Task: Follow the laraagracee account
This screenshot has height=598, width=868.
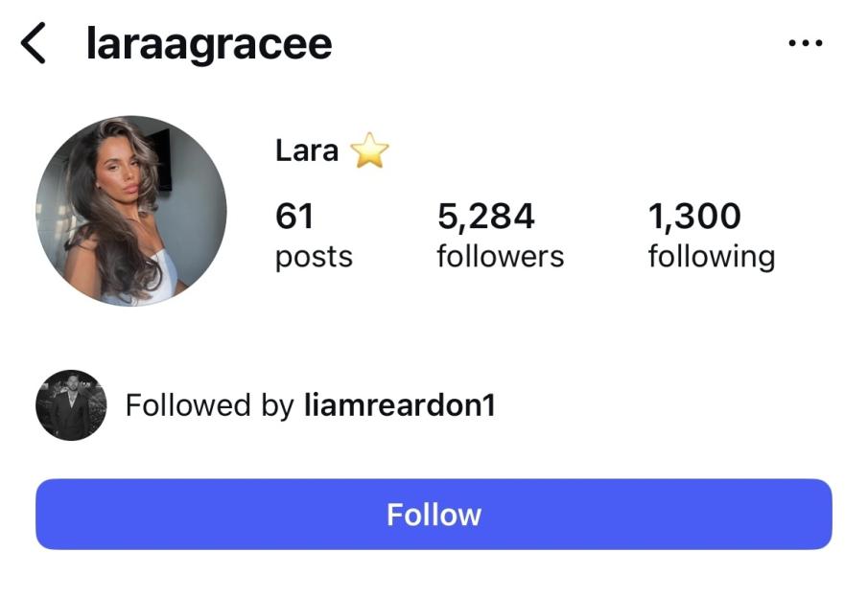Action: 434,514
